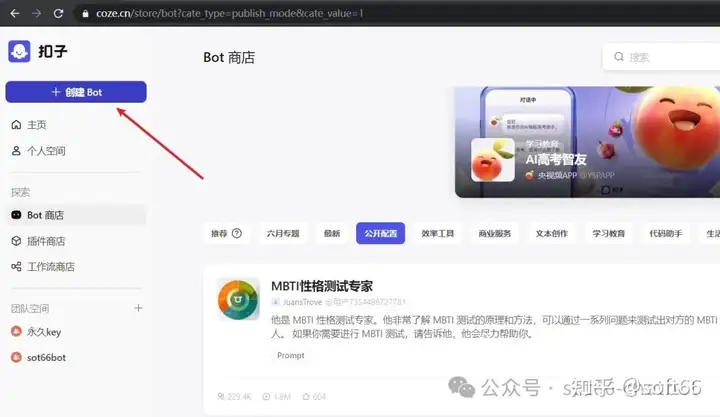Select Bot 商店 in the sidebar
Image resolution: width=720 pixels, height=417 pixels.
click(76, 215)
